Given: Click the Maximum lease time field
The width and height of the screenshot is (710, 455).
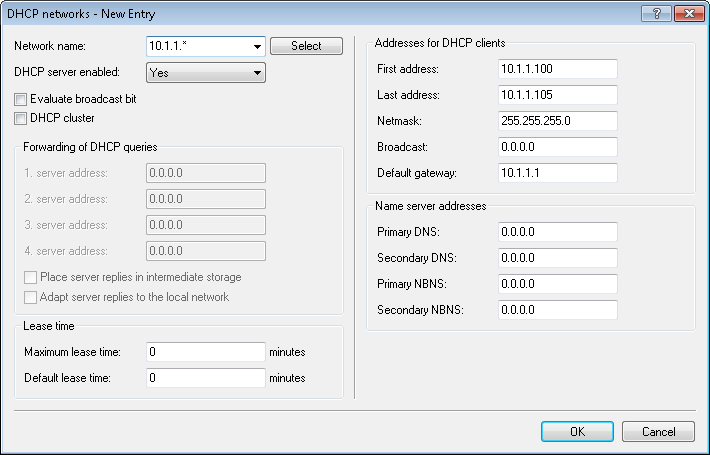Looking at the screenshot, I should click(x=205, y=352).
